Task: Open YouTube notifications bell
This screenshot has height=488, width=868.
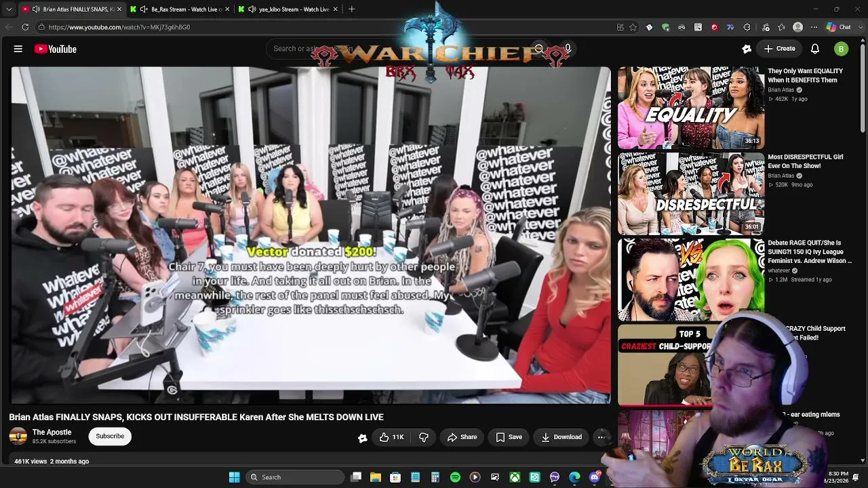Action: pyautogui.click(x=815, y=49)
